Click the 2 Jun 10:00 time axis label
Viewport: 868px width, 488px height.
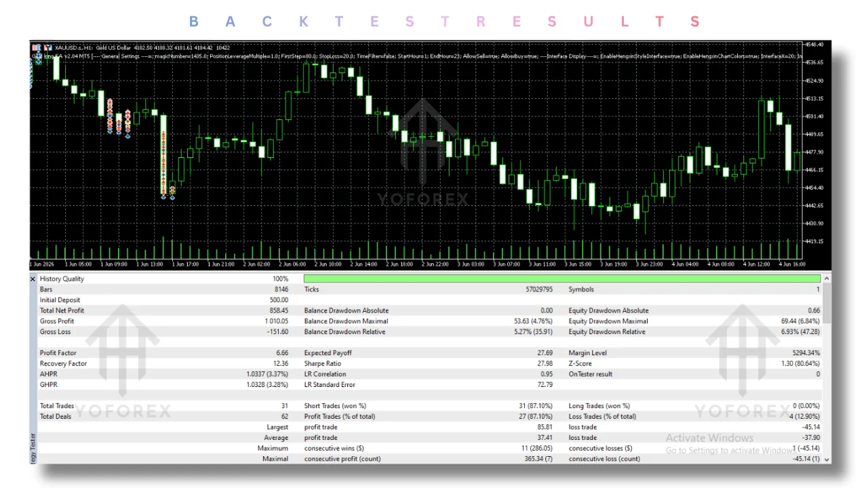point(330,264)
